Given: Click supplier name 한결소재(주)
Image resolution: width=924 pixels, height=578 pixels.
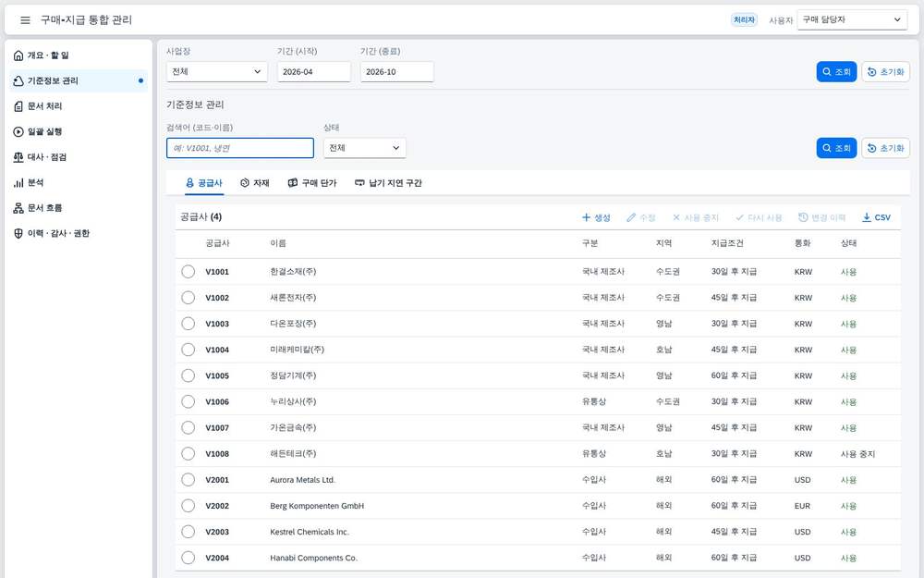Looking at the screenshot, I should [293, 271].
